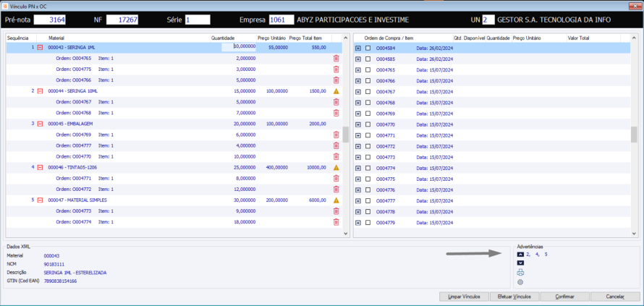
Task: Collapse the SERINGA 1ML material row
Action: coord(40,48)
